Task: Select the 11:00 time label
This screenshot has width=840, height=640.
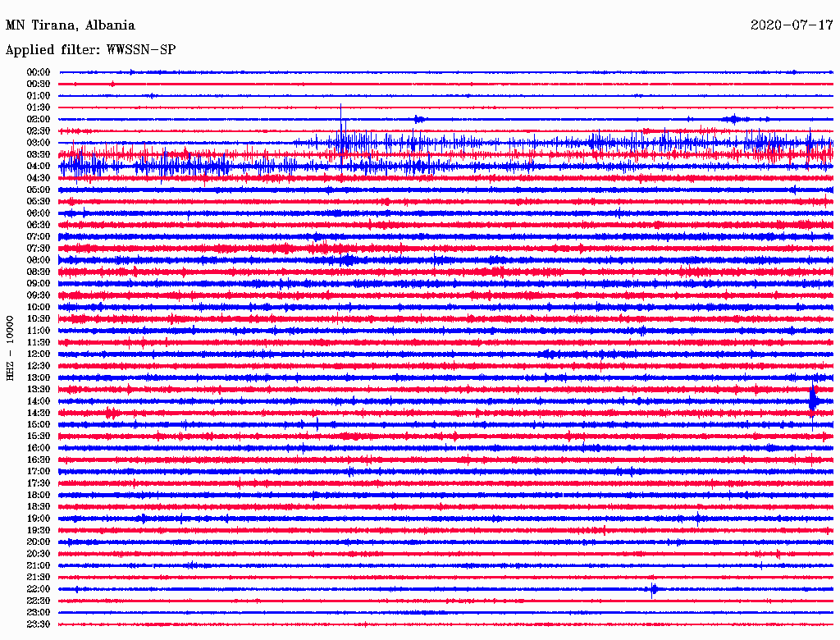Action: click(x=39, y=331)
